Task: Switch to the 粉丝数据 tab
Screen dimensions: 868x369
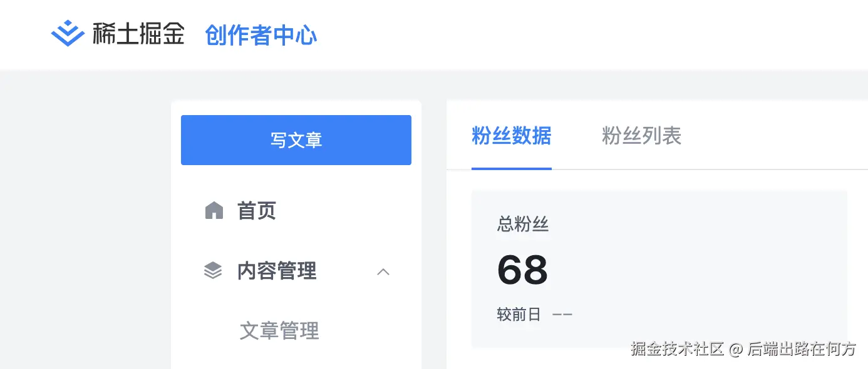Action: tap(511, 136)
